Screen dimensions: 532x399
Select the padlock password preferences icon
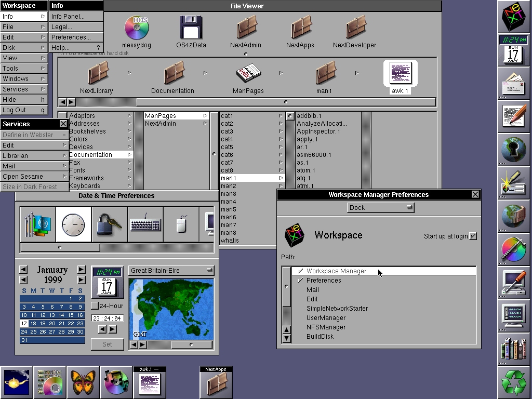coord(109,224)
